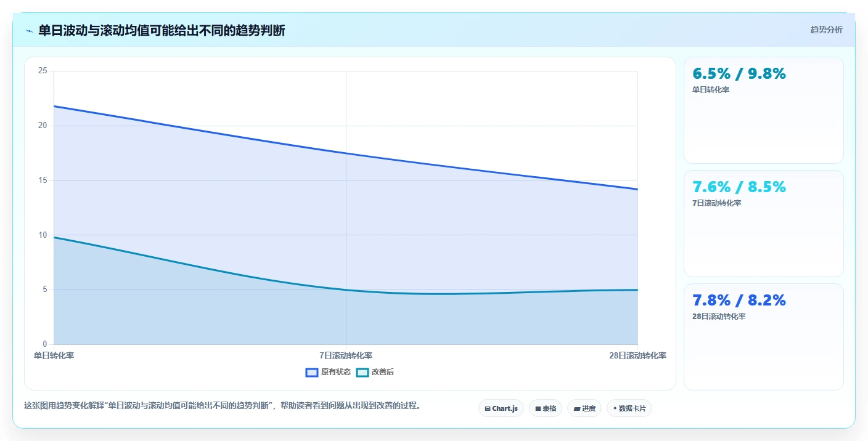Select the 进度 tag
Viewport: 868px width, 441px height.
(584, 408)
